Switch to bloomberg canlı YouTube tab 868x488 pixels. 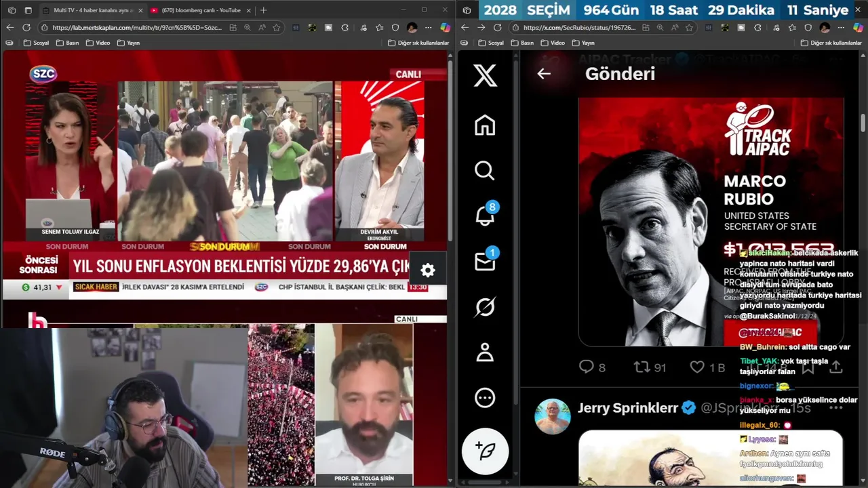pos(201,10)
